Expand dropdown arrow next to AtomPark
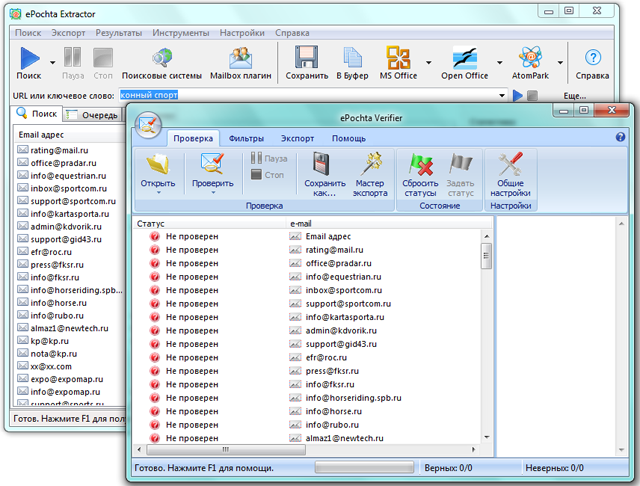640x486 pixels. tap(560, 62)
